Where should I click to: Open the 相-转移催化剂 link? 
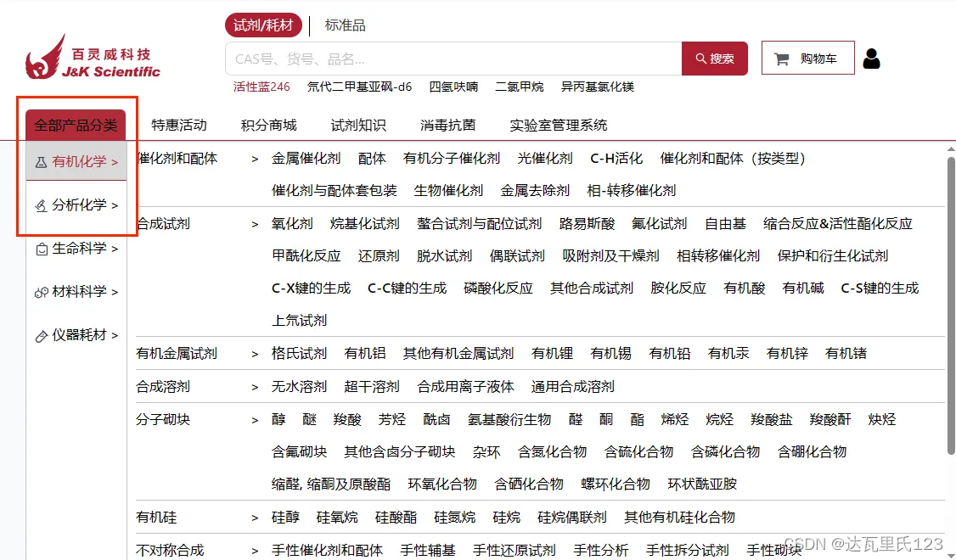[632, 191]
